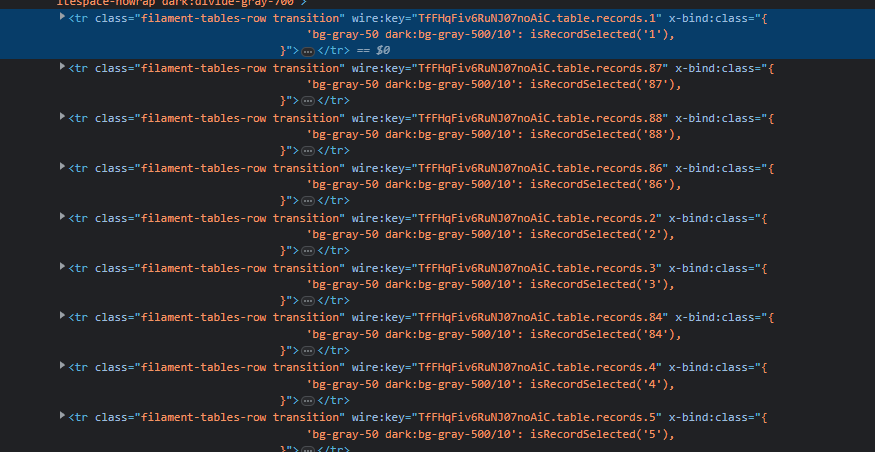
Task: Click closing </tr> tag of the records.3 row
Action: tap(333, 301)
